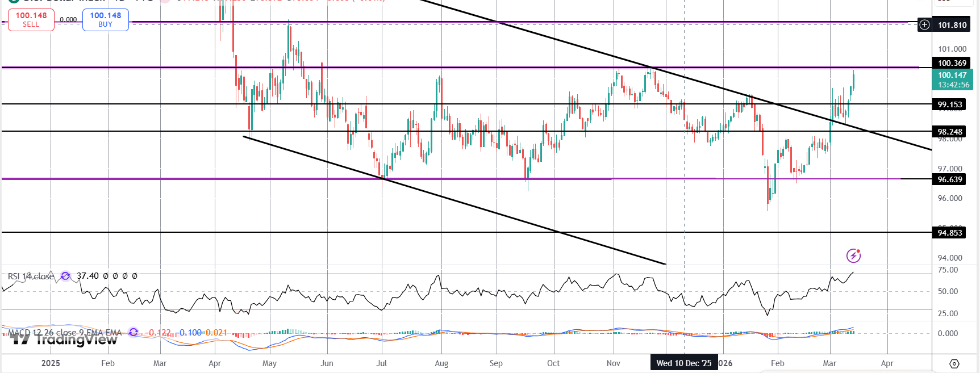
Task: Click the Nov label on time axis
Action: 614,363
